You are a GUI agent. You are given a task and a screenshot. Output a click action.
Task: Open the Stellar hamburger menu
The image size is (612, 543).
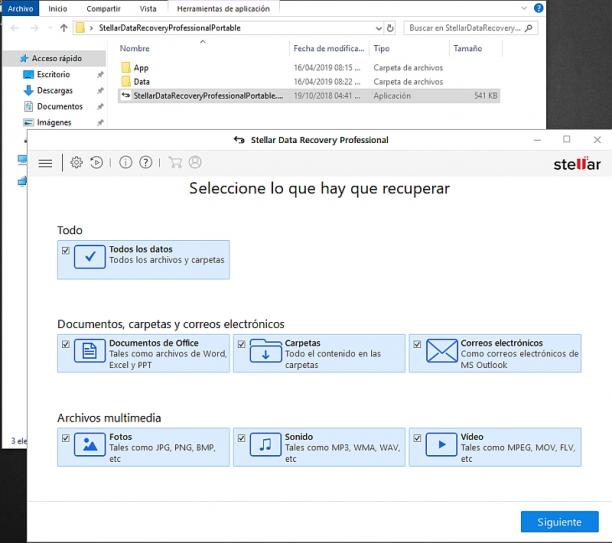45,163
